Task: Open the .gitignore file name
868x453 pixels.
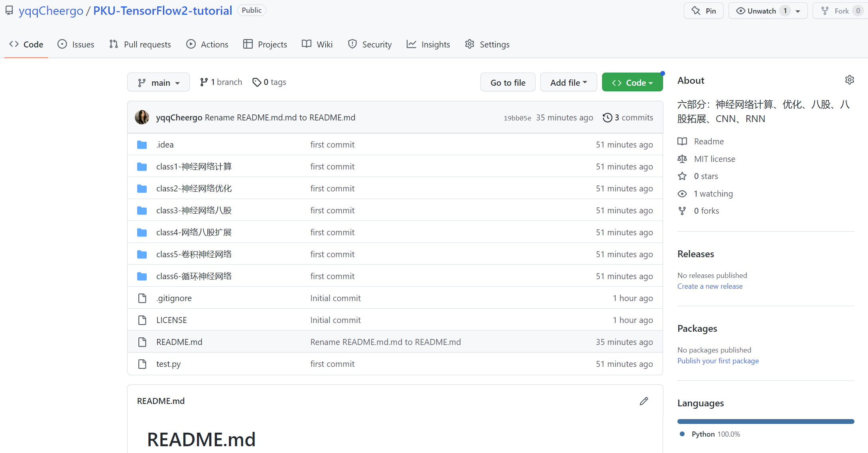Action: coord(174,298)
